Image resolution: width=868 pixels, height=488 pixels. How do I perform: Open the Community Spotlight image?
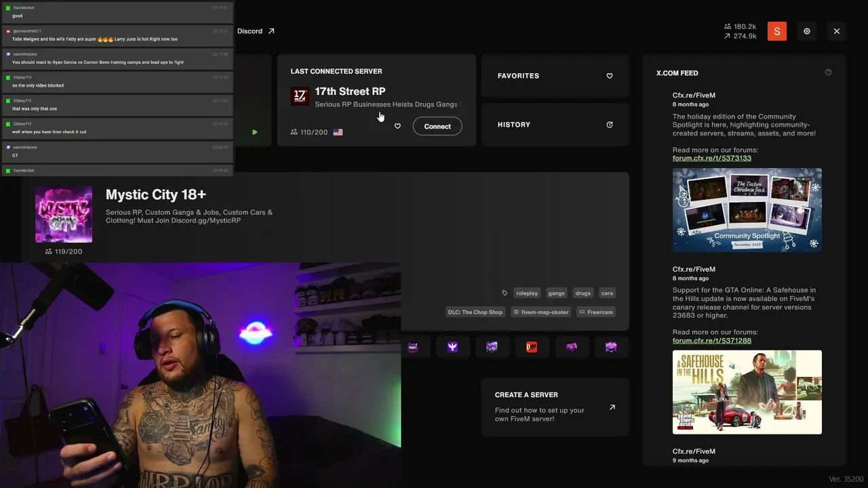click(747, 210)
